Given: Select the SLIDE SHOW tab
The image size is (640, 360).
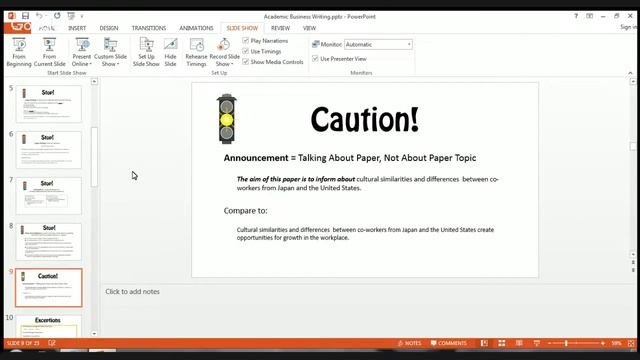Looking at the screenshot, I should pyautogui.click(x=242, y=28).
